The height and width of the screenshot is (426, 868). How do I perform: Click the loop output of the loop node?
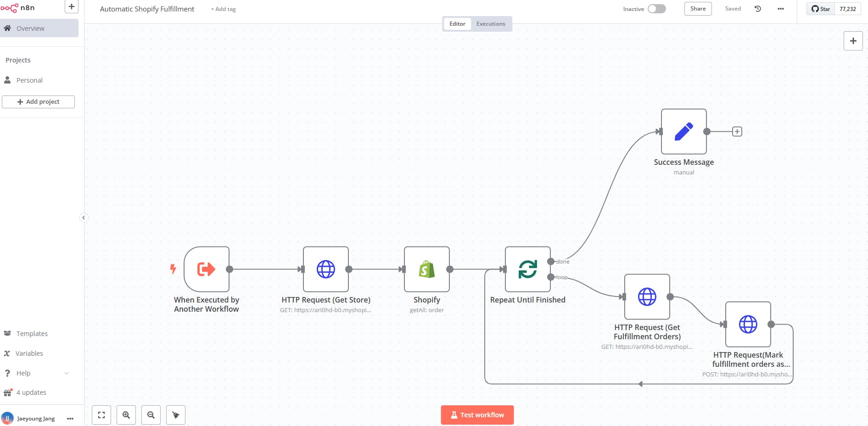[x=551, y=277]
